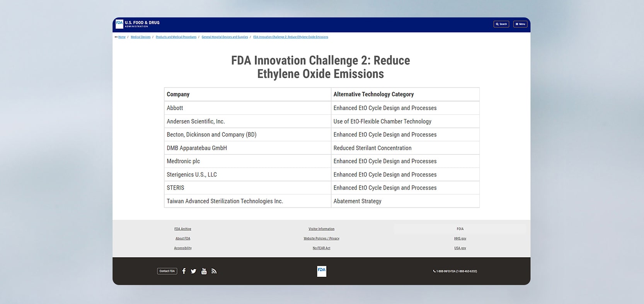Click the Search button in header
This screenshot has height=304, width=644.
(501, 24)
